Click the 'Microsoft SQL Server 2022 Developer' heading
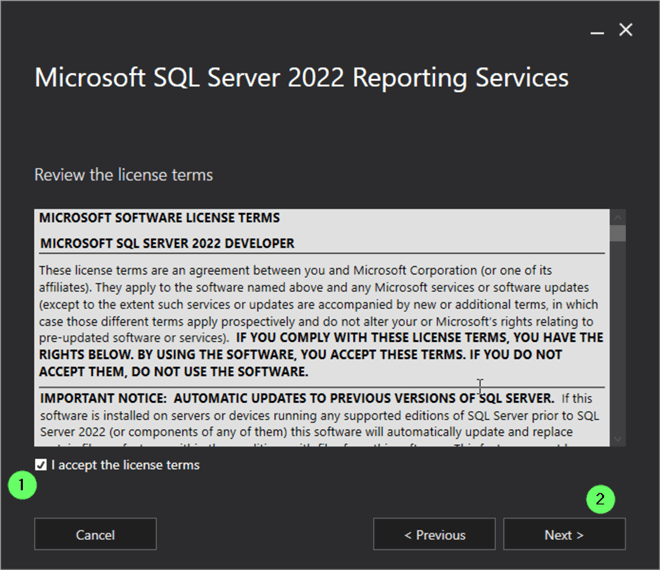This screenshot has width=660, height=570. pyautogui.click(x=167, y=243)
